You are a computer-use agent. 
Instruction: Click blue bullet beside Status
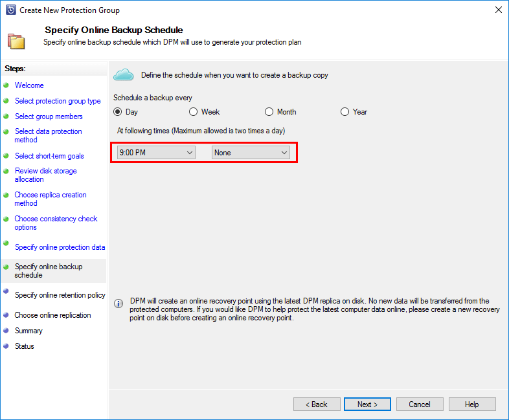(6, 346)
